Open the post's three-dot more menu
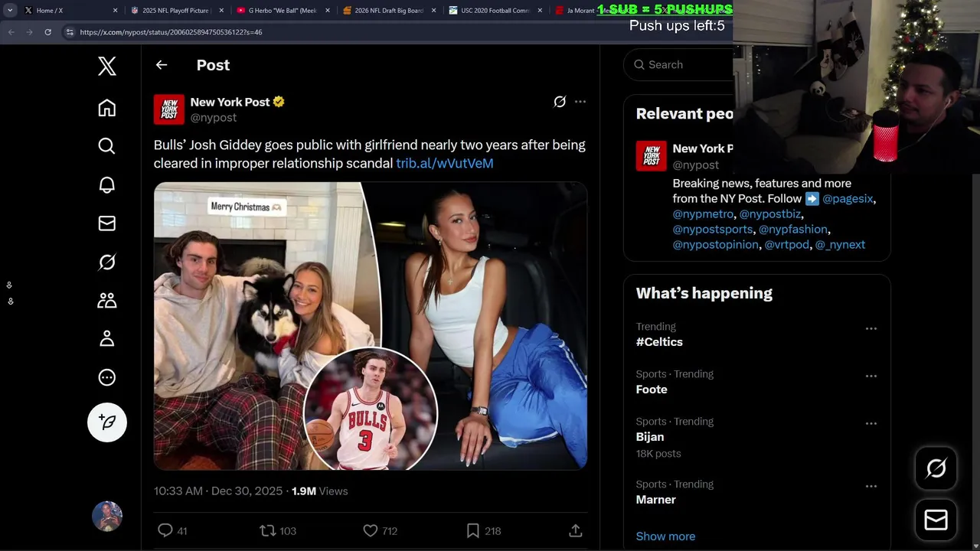Image resolution: width=980 pixels, height=551 pixels. tap(580, 102)
